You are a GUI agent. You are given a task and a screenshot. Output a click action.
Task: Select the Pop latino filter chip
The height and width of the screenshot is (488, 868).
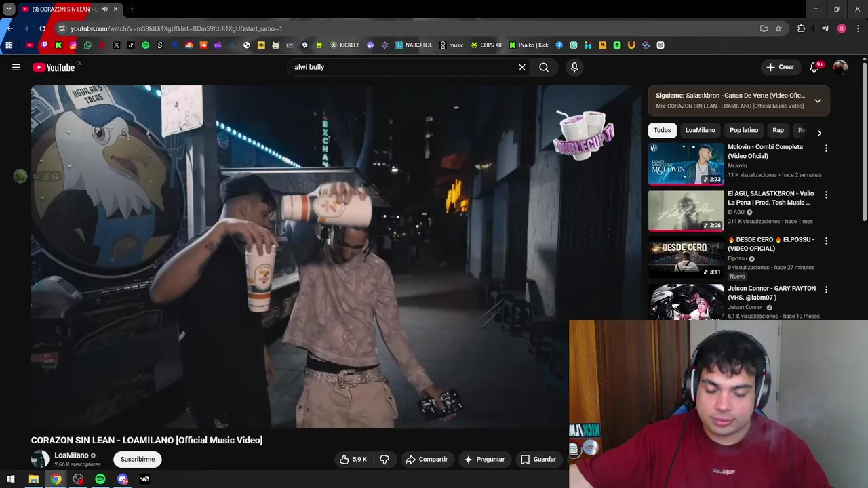744,130
